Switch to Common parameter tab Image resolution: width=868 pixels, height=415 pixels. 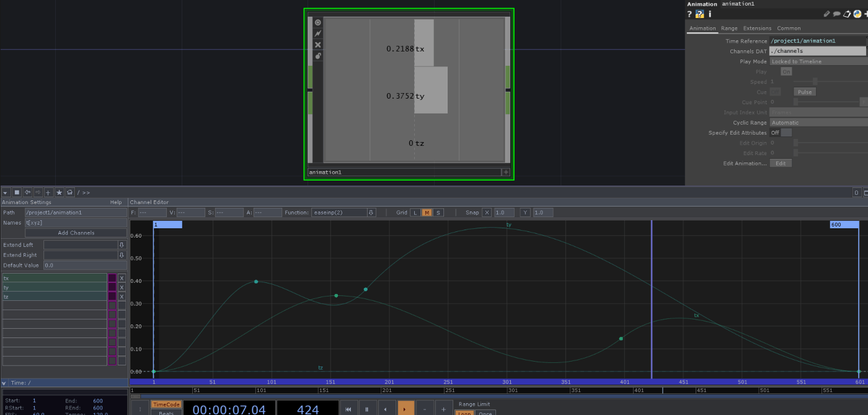coord(789,29)
